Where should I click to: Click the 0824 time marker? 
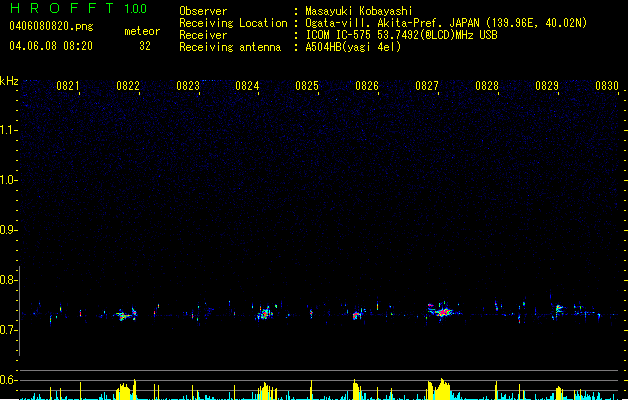(x=247, y=86)
